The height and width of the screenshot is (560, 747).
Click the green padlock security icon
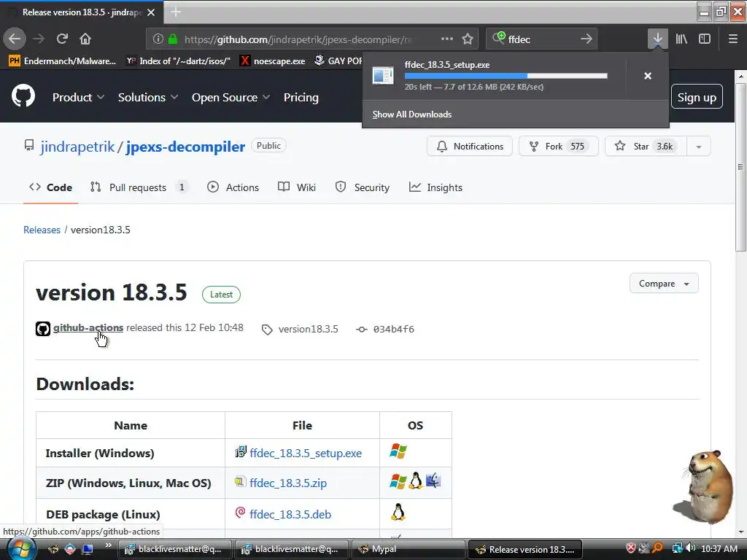coord(173,39)
